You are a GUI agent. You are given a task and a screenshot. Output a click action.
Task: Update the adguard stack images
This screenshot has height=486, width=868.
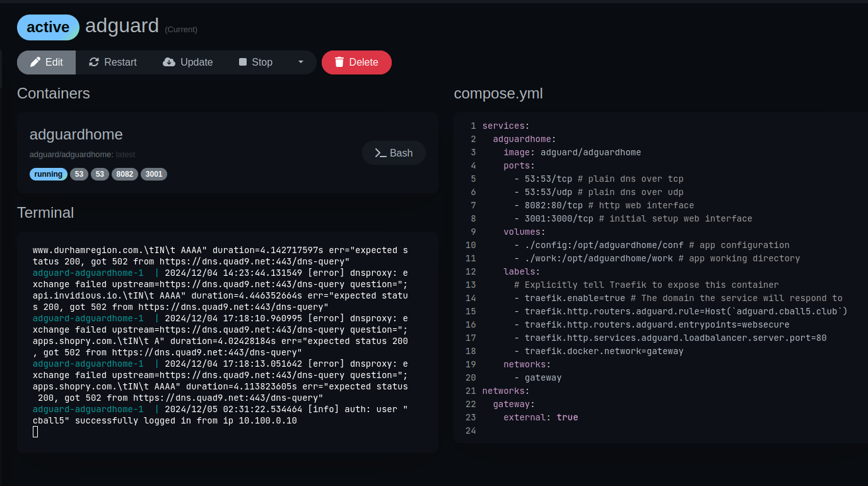click(188, 62)
